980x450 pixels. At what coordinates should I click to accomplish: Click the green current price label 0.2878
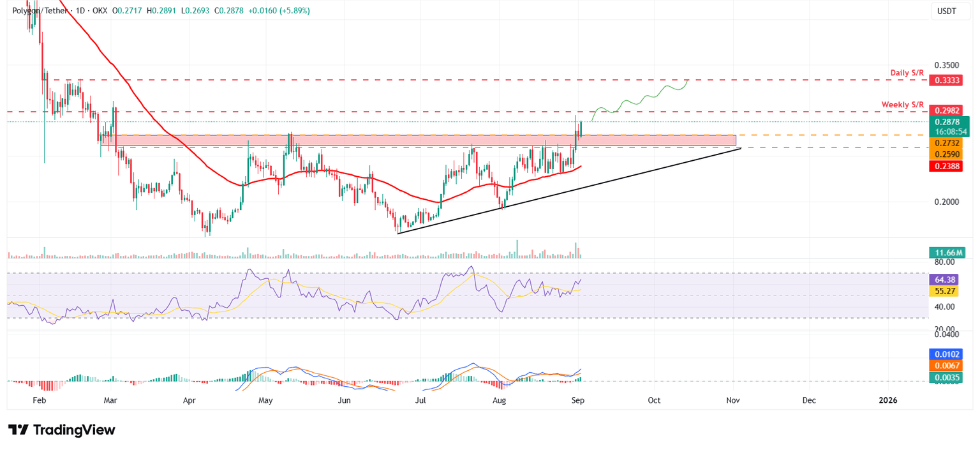pos(949,121)
